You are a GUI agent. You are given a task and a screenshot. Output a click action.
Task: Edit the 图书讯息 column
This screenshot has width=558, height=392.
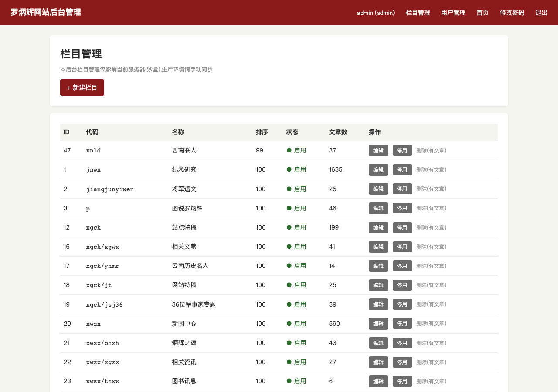(x=378, y=381)
